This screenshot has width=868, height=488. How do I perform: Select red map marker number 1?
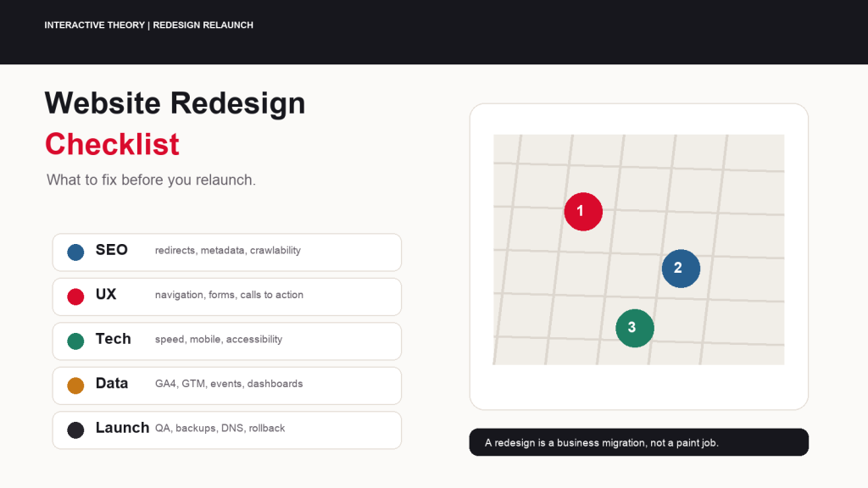(583, 211)
